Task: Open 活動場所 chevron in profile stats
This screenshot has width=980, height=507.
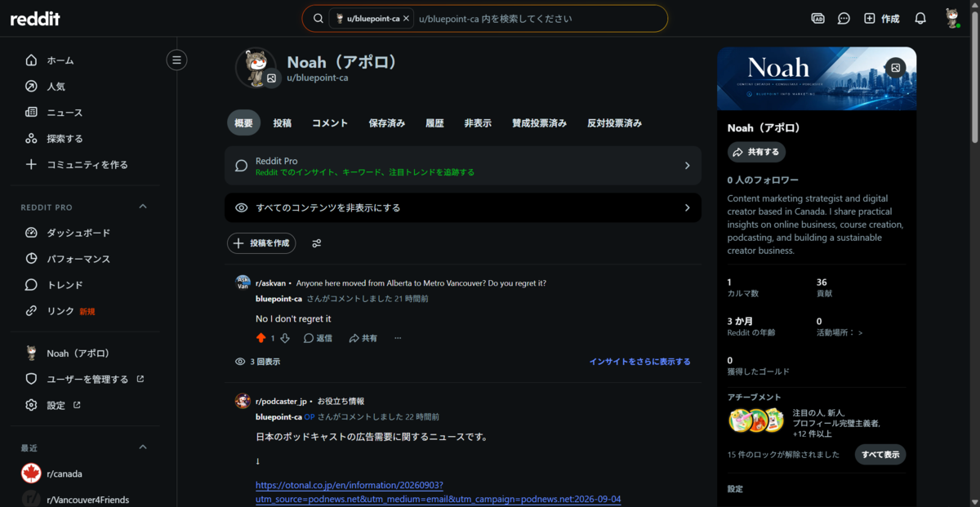Action: click(x=859, y=332)
